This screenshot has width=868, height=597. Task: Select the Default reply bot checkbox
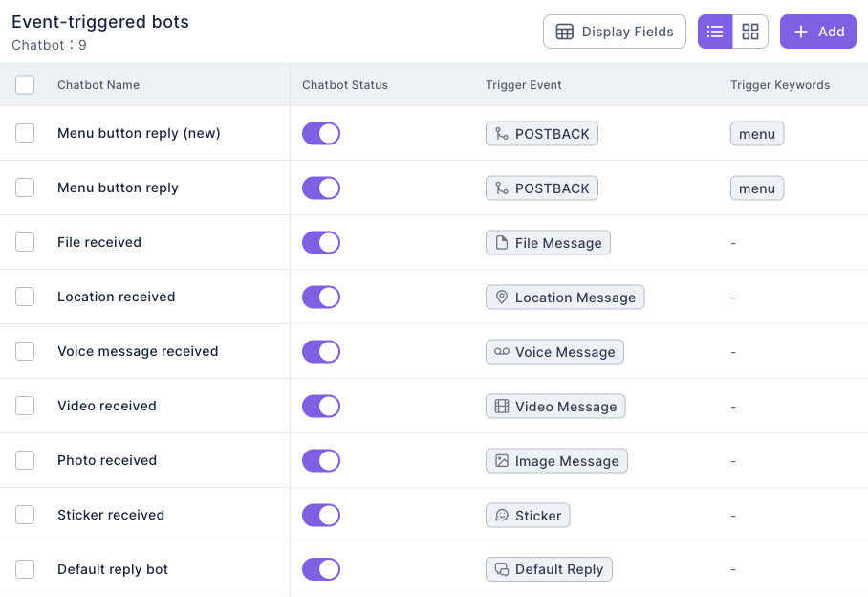25,569
